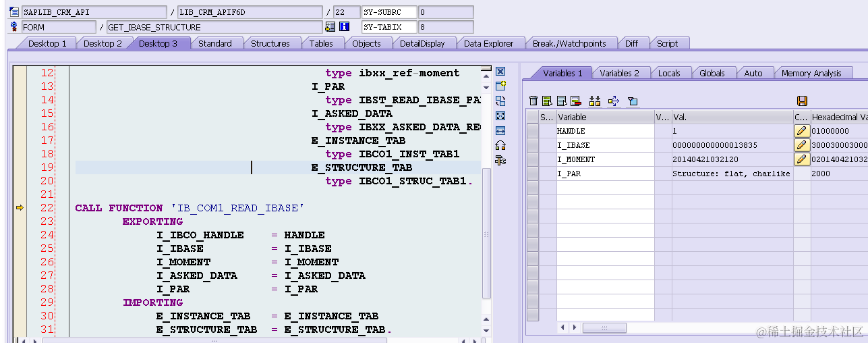868x343 pixels.
Task: Switch to Desktop 1 tab
Action: pyautogui.click(x=47, y=43)
